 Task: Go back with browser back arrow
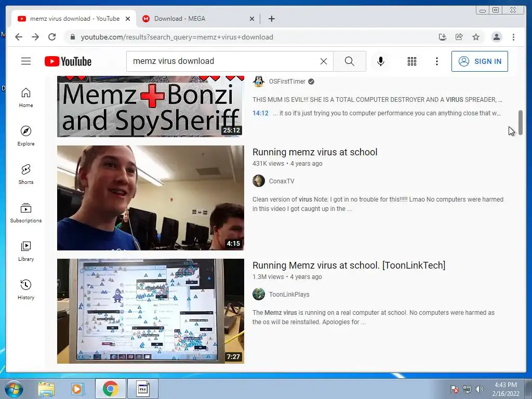[x=19, y=37]
